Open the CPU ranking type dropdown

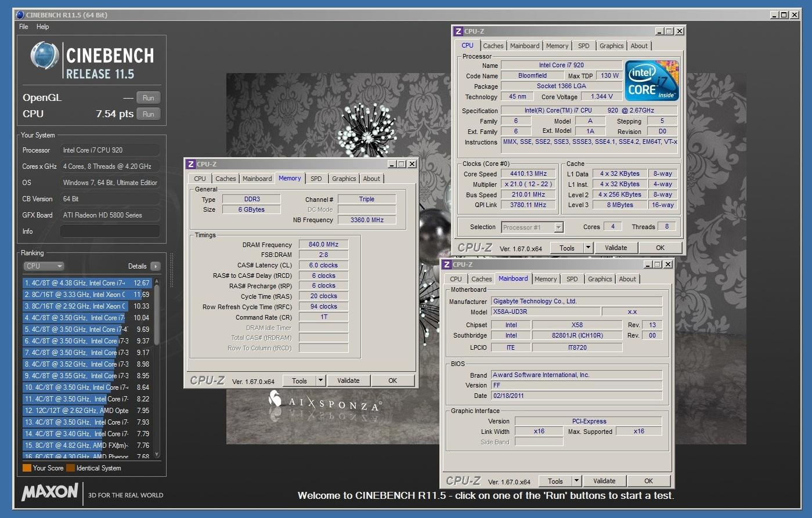click(x=44, y=266)
